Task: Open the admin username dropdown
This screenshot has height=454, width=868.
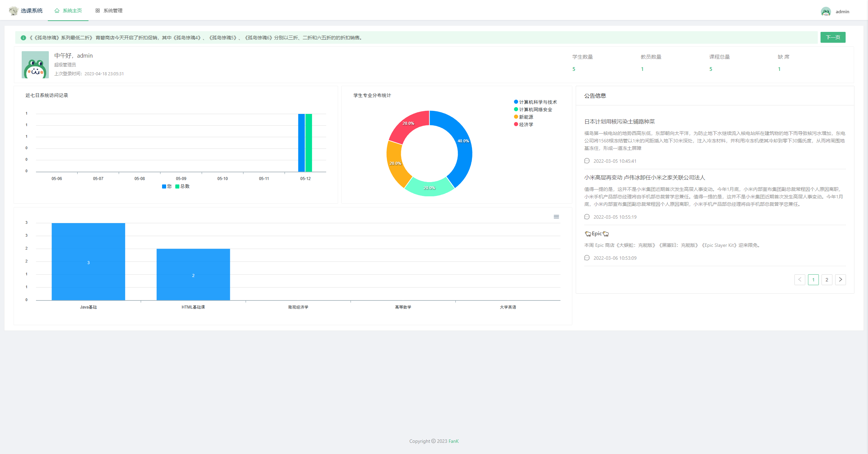Action: tap(842, 12)
